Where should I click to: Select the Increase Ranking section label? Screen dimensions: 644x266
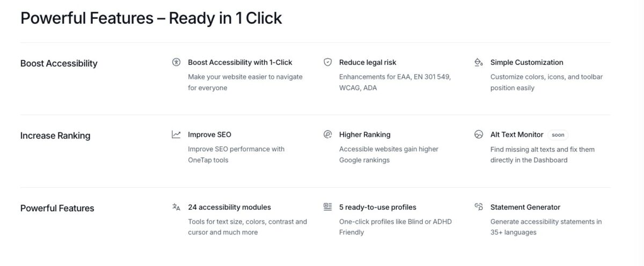click(x=55, y=136)
